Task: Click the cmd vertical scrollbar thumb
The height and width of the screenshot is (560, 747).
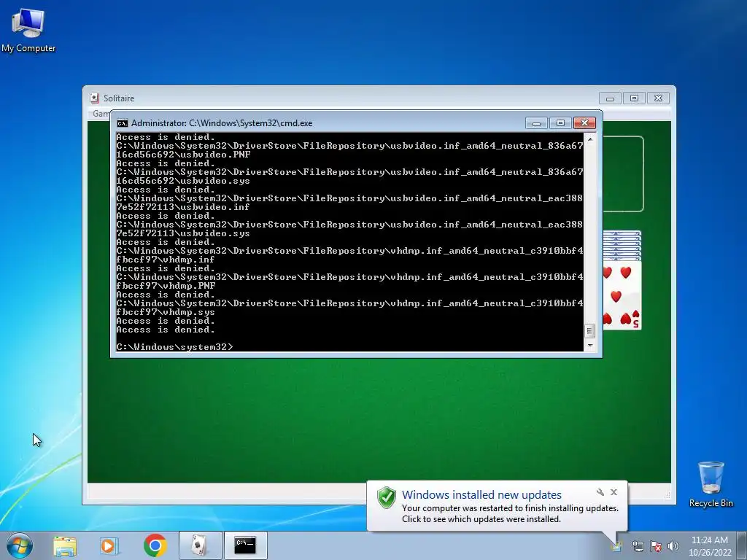Action: [589, 330]
